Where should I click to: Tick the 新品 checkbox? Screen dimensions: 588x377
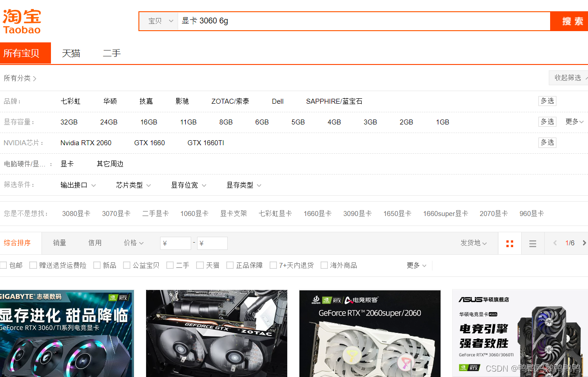pyautogui.click(x=97, y=265)
